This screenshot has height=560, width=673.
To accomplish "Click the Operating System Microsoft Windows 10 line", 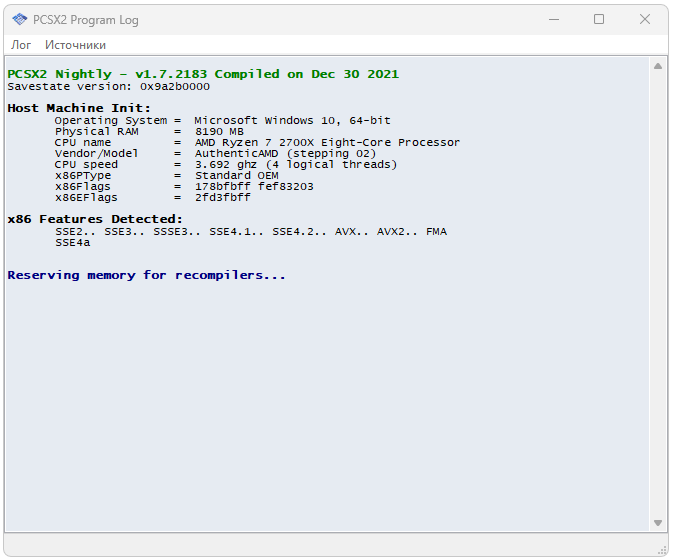I will (x=222, y=121).
